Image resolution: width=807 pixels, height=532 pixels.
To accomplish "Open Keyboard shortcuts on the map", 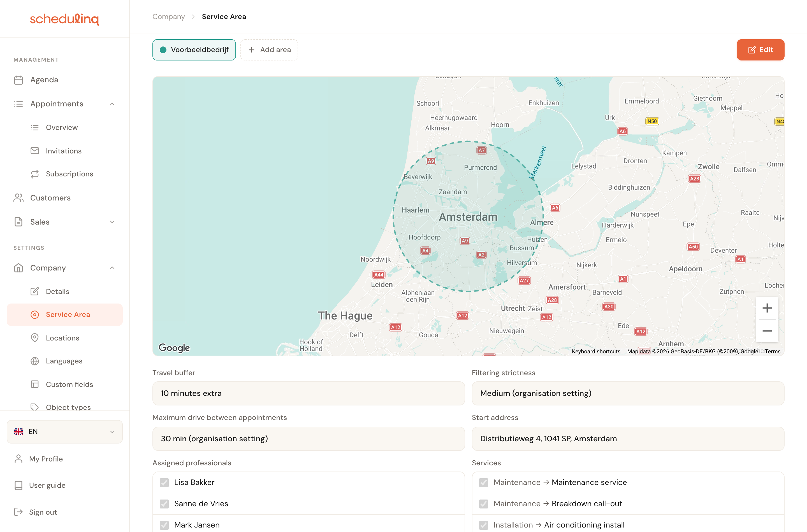I will pyautogui.click(x=596, y=351).
